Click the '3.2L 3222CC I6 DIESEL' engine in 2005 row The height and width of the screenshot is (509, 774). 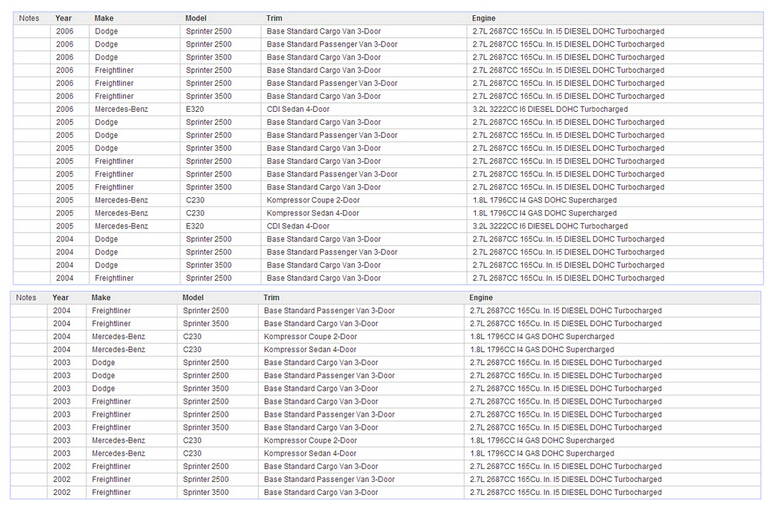[550, 226]
